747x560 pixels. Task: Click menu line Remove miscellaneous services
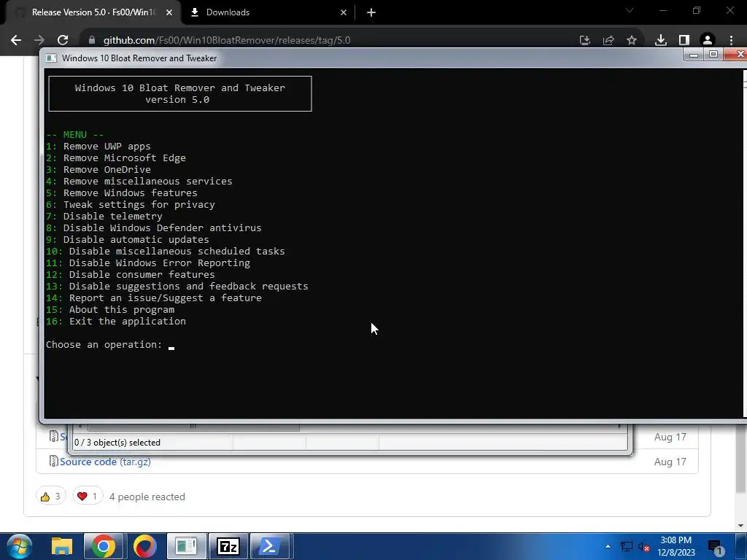139,182
